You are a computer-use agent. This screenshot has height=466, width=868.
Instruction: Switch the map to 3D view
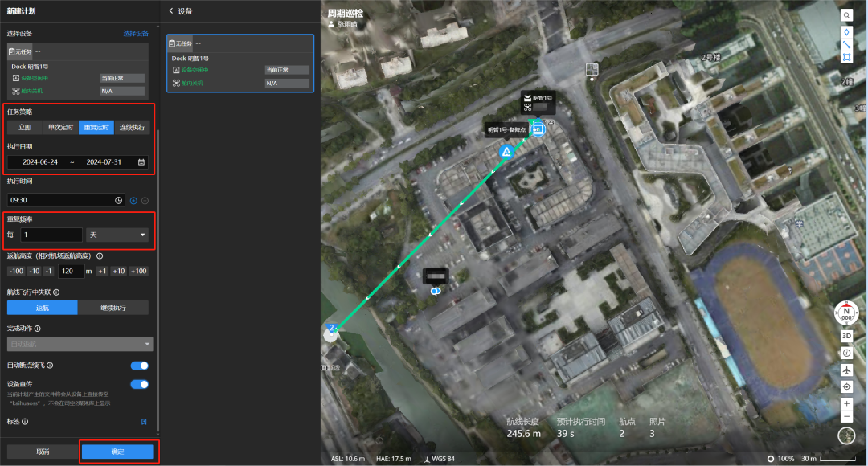pyautogui.click(x=846, y=336)
